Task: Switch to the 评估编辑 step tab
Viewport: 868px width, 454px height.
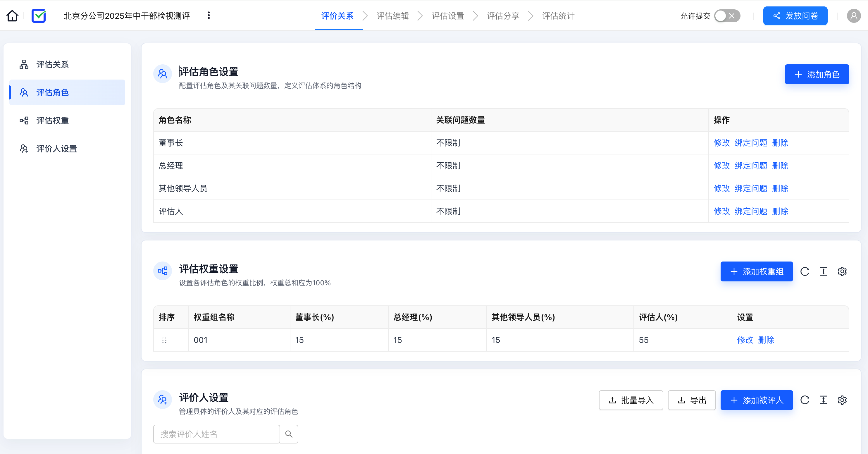Action: pyautogui.click(x=392, y=16)
